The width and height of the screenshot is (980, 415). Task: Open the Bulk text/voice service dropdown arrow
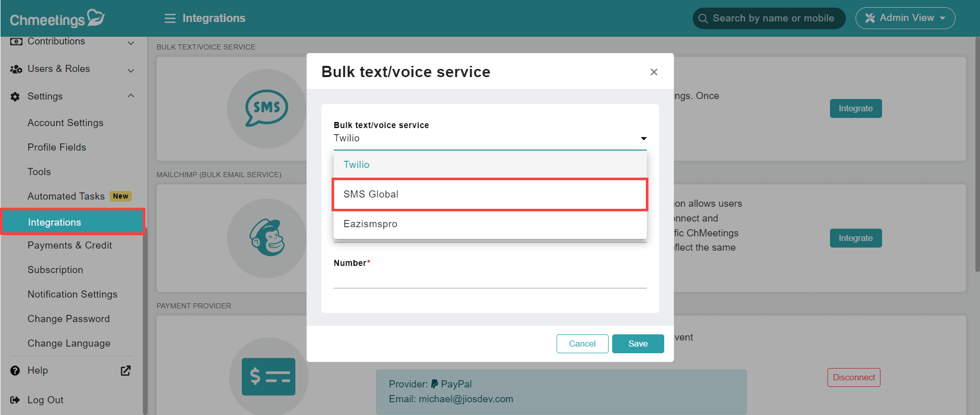point(644,138)
